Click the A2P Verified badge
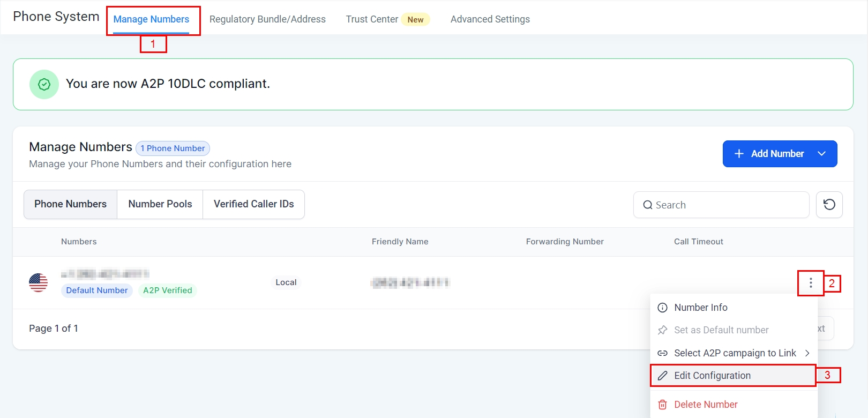868x418 pixels. coord(167,290)
